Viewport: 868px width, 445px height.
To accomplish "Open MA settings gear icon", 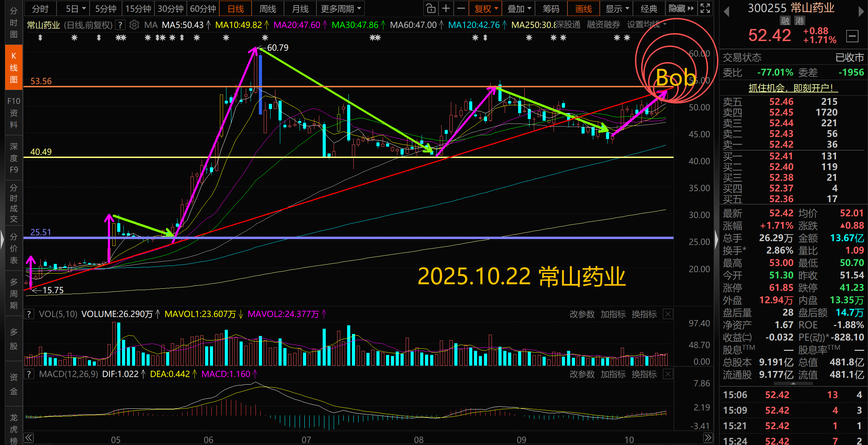I will [x=134, y=25].
